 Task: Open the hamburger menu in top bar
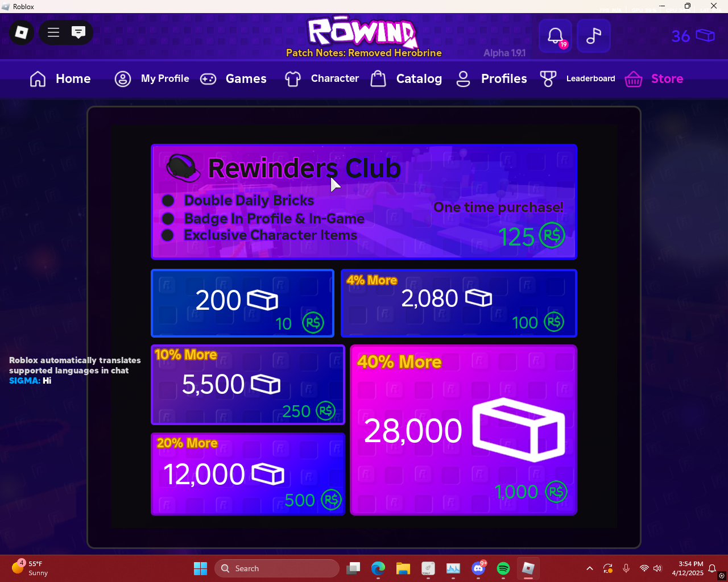53,32
